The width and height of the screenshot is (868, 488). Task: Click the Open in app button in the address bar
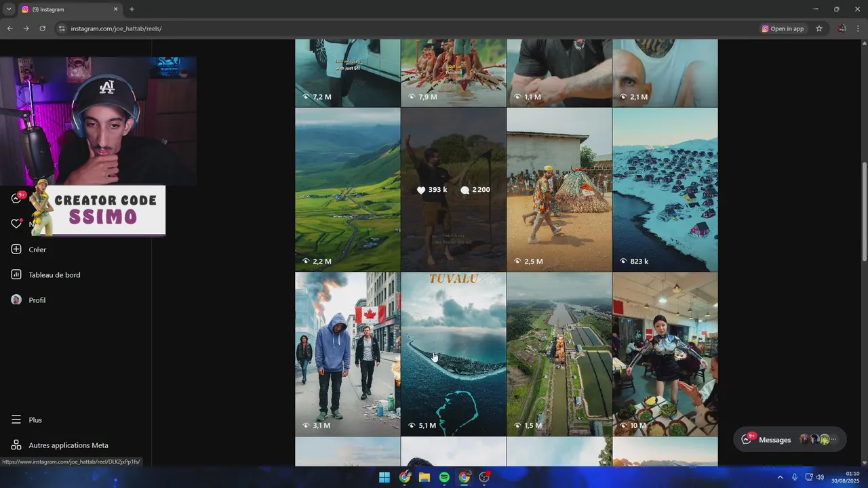pos(783,28)
